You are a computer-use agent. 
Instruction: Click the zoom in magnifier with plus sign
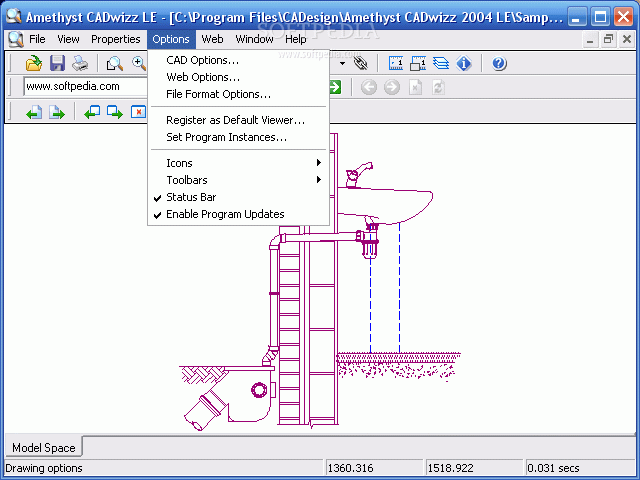pyautogui.click(x=139, y=63)
